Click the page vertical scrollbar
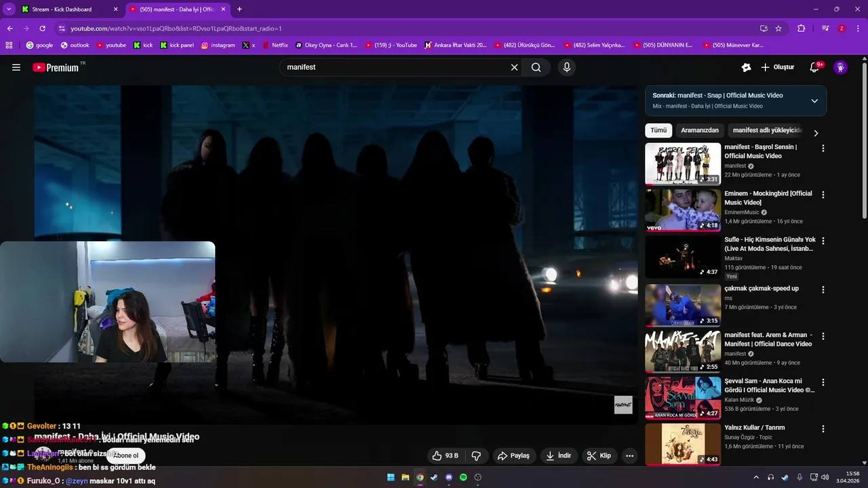 pos(864,142)
